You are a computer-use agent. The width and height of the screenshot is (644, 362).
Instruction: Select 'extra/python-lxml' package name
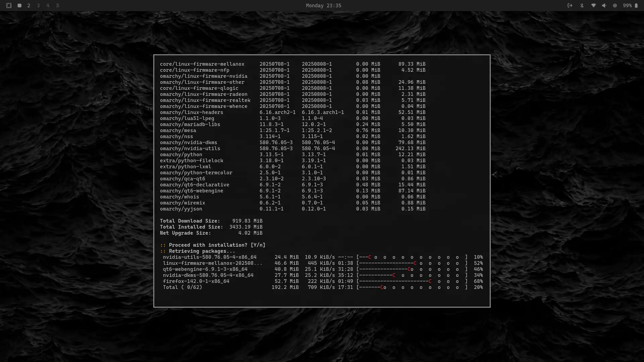pos(185,167)
